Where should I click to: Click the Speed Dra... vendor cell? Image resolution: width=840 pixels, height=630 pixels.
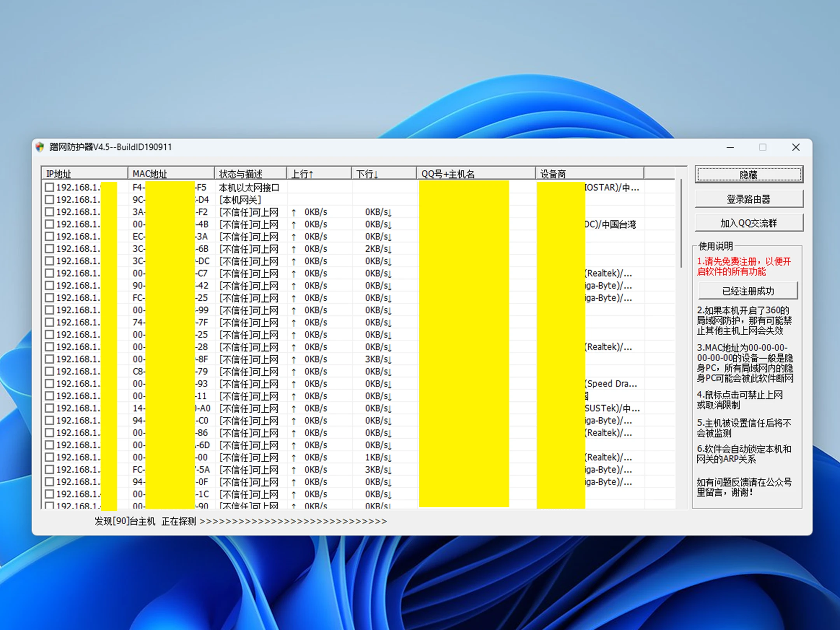tap(611, 384)
